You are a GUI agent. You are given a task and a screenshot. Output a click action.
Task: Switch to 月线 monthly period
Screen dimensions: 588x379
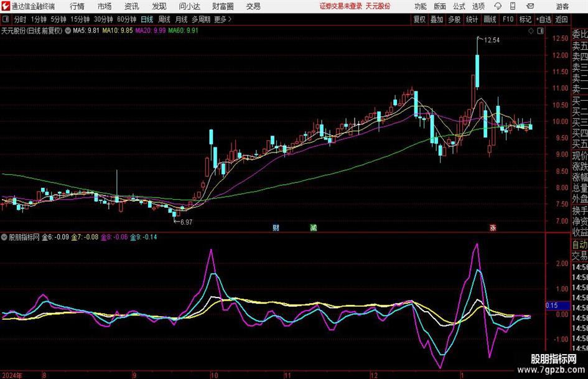coord(182,19)
